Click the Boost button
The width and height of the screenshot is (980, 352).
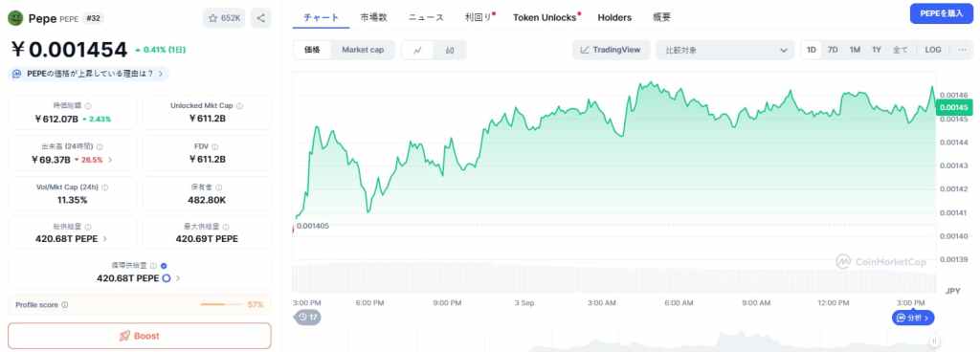(140, 336)
